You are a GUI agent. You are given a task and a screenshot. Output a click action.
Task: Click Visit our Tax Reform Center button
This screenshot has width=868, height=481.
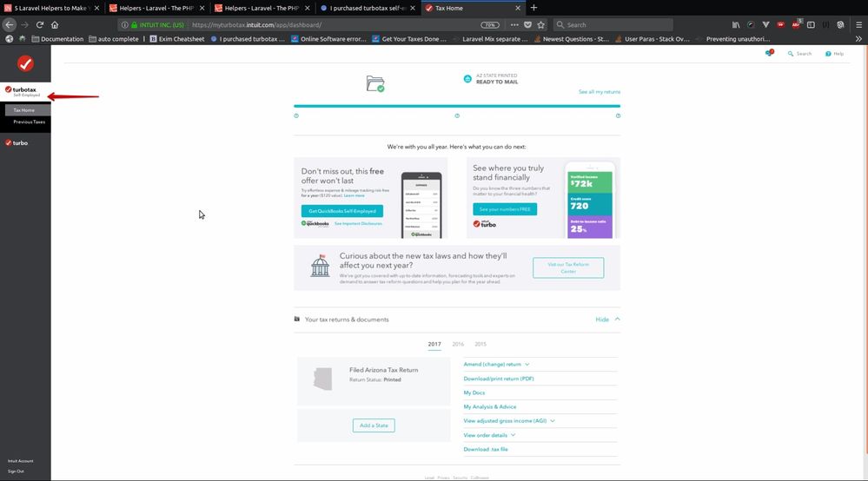point(568,268)
